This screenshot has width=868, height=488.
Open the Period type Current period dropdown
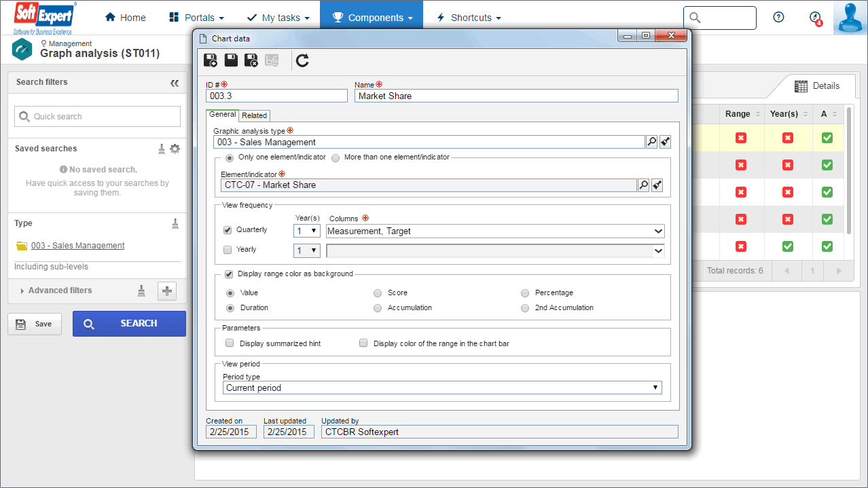[442, 388]
